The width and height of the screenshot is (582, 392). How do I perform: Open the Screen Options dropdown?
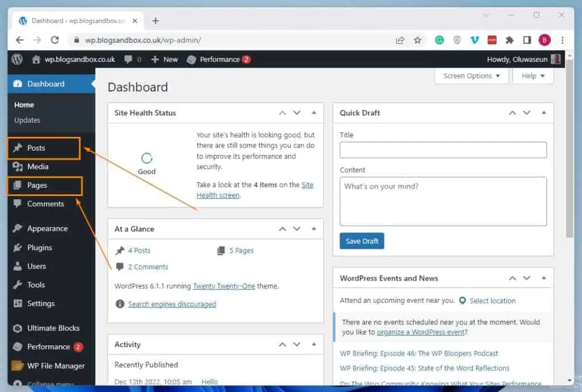[x=471, y=76]
